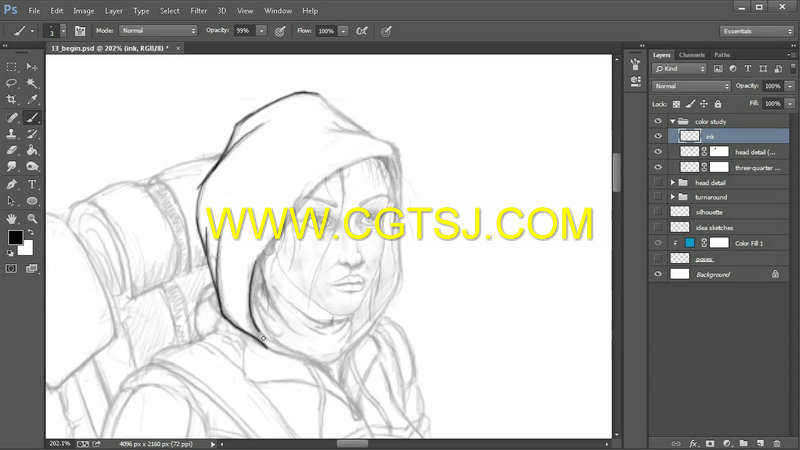Select the Brush tool in toolbox
Screen dimensions: 800x450
pos(32,118)
